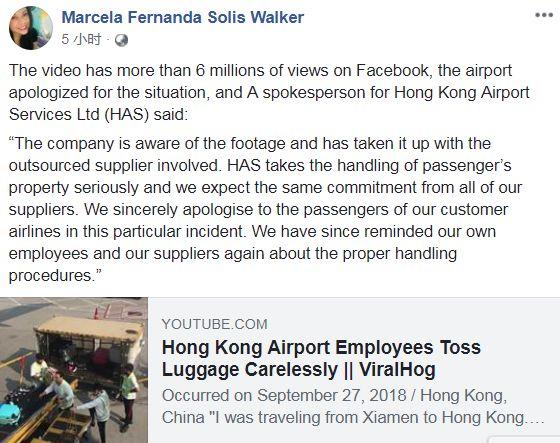Open the 'Hong Kong Airport Employees Toss Luggage' title
The height and width of the screenshot is (443, 560).
tap(321, 358)
